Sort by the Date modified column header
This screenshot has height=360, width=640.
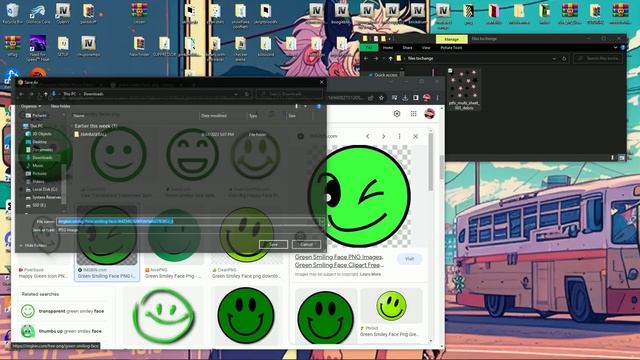(x=214, y=116)
